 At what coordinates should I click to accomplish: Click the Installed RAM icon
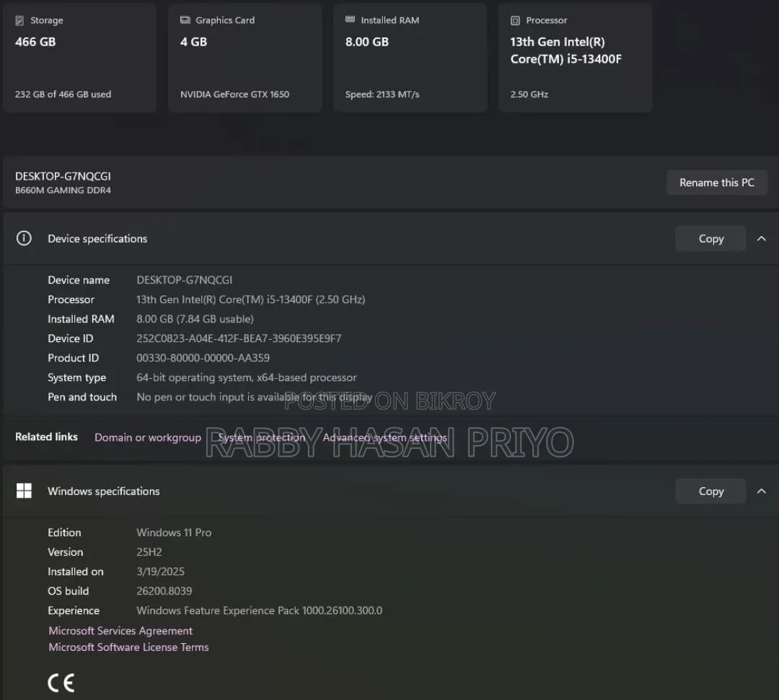351,19
